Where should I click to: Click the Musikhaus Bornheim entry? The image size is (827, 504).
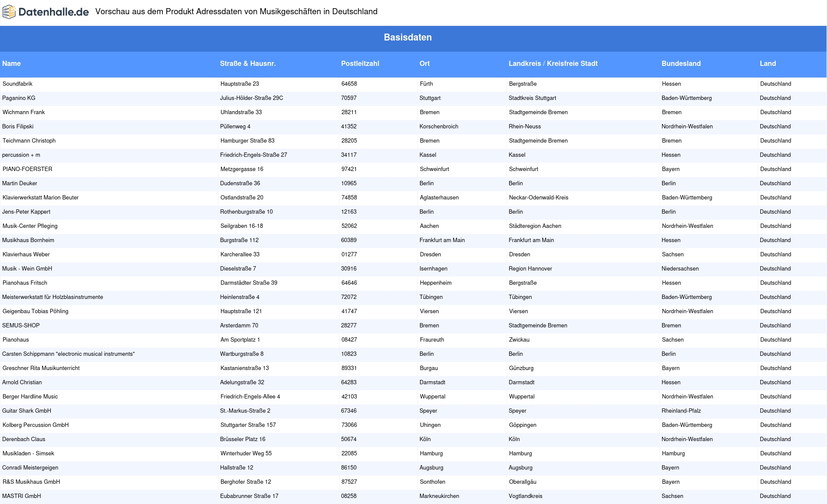pos(28,240)
